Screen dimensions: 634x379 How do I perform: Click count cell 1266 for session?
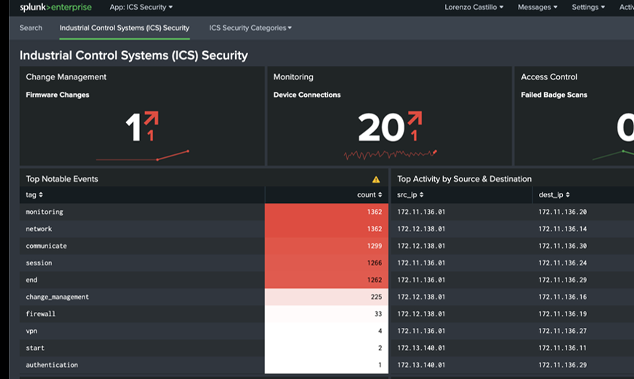tap(327, 263)
